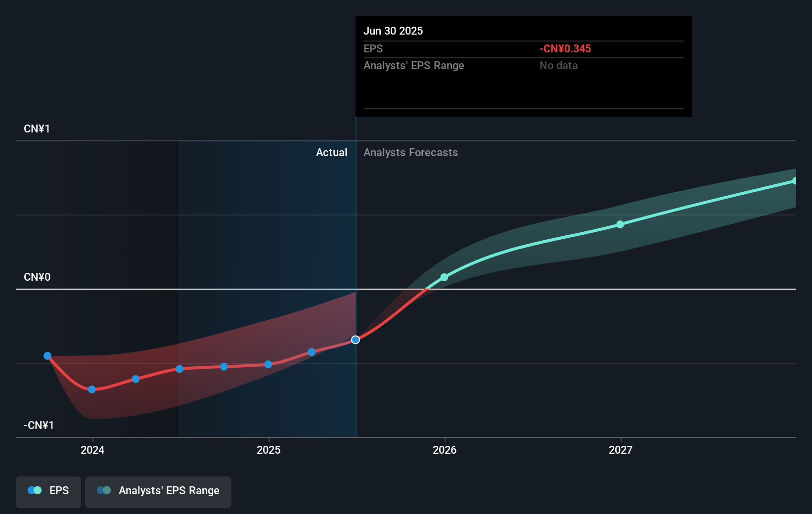
Task: Select the earliest EPS data point in late 2023
Action: pos(47,356)
